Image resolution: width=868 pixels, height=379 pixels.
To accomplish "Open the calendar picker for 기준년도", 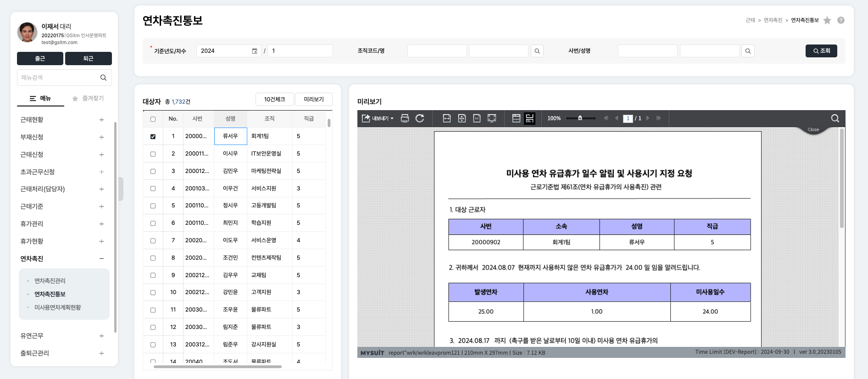I will (x=255, y=51).
